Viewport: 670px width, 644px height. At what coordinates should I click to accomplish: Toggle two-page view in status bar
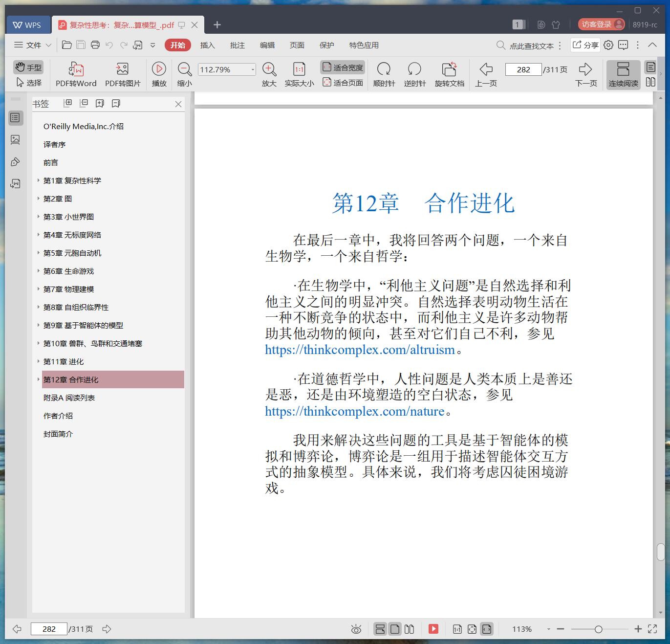pos(410,629)
